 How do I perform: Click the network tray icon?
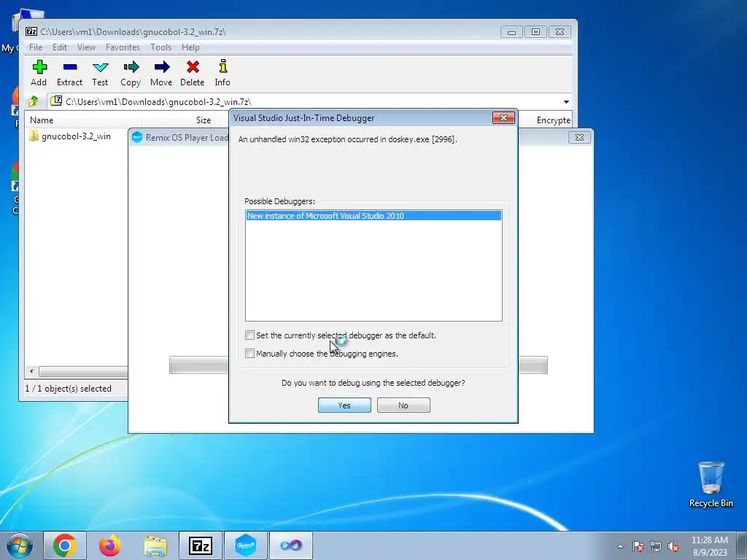pos(656,546)
